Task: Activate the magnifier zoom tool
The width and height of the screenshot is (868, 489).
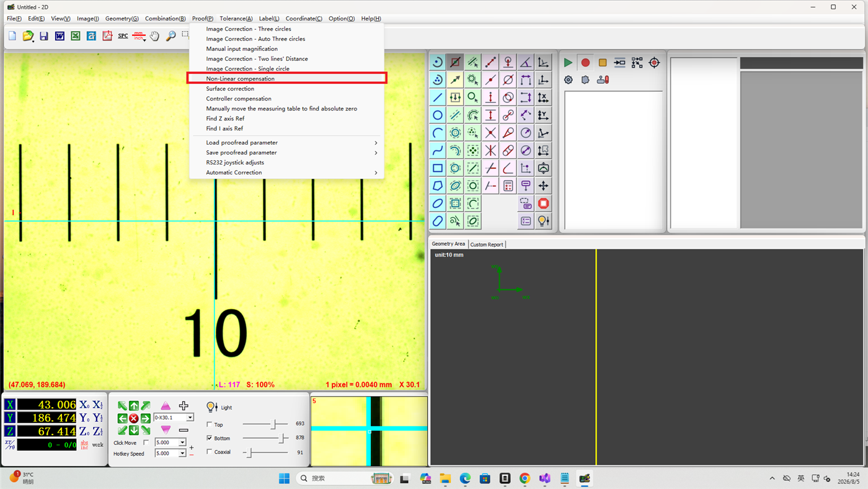Action: 170,36
